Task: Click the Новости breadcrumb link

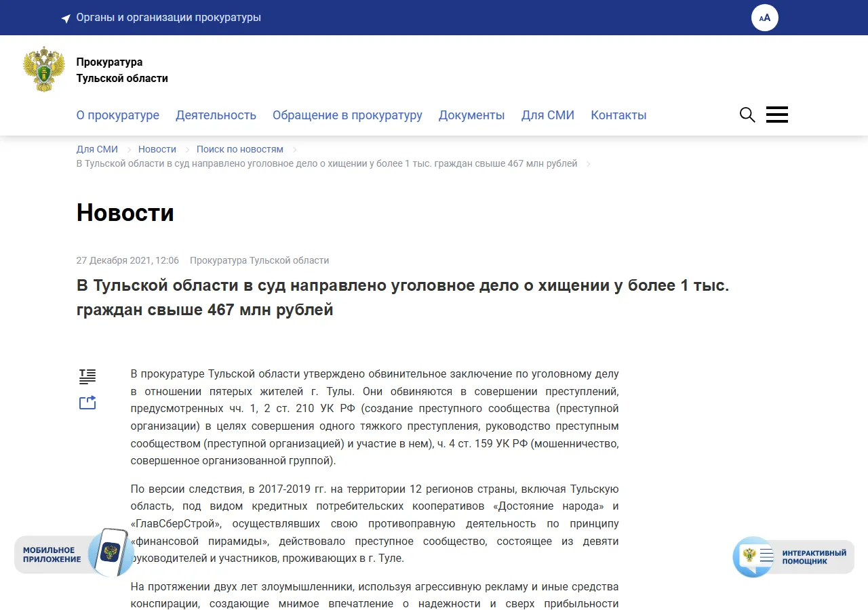Action: 157,149
